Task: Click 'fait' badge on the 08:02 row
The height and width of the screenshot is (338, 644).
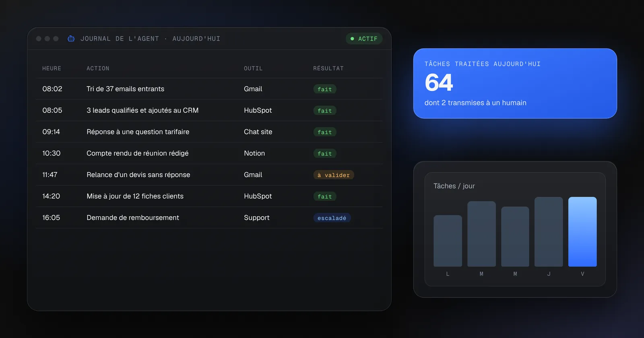Action: coord(325,89)
